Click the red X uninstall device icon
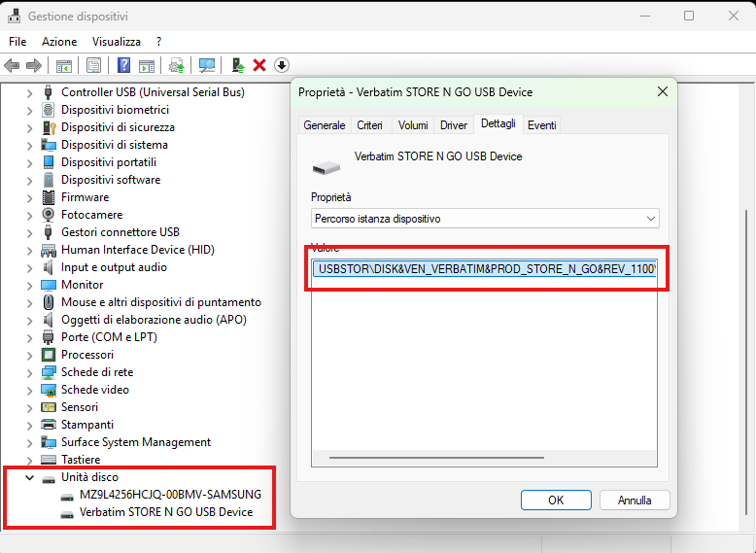 pos(259,65)
